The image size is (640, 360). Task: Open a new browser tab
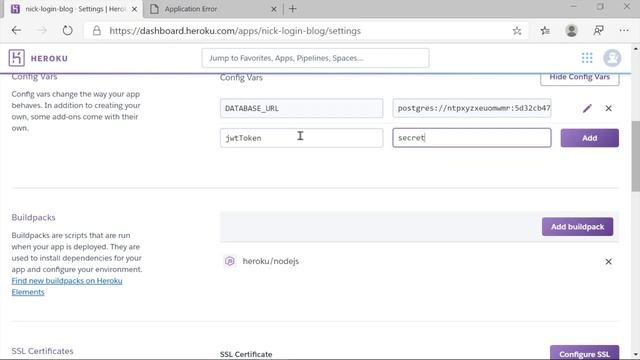point(293,9)
